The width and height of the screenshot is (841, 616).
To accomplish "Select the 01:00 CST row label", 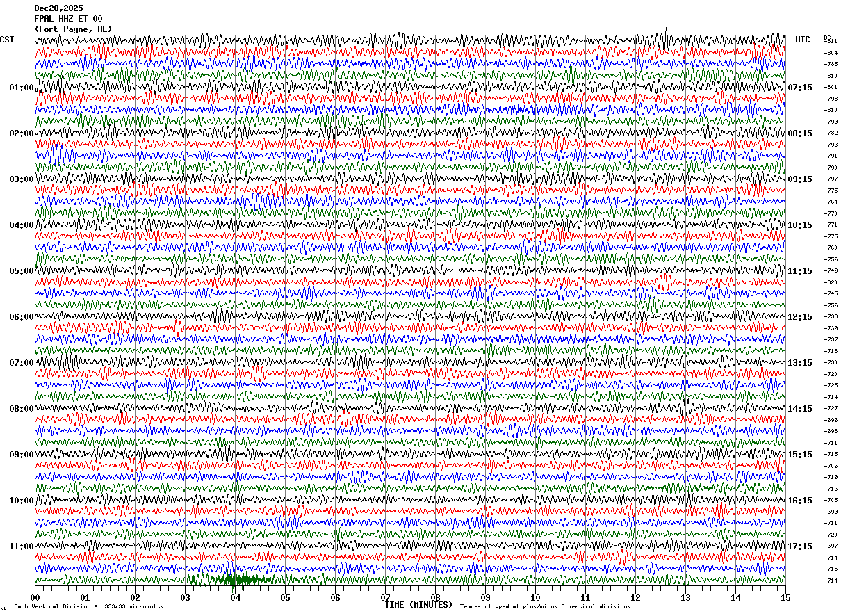I will (x=22, y=88).
